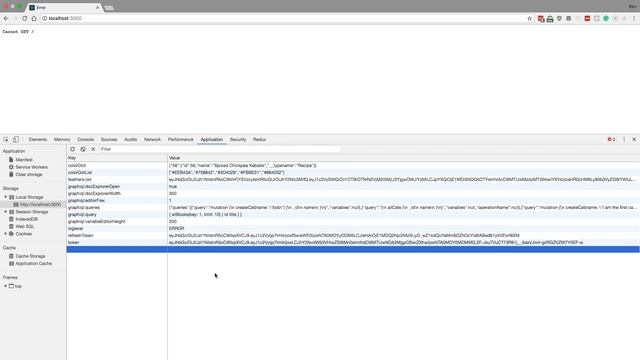Select Web SQL in the sidebar
The image size is (640, 360).
click(24, 227)
